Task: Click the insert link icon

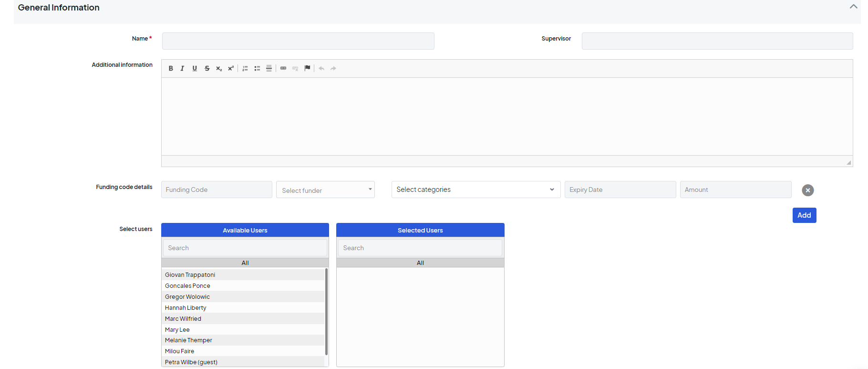Action: point(283,68)
